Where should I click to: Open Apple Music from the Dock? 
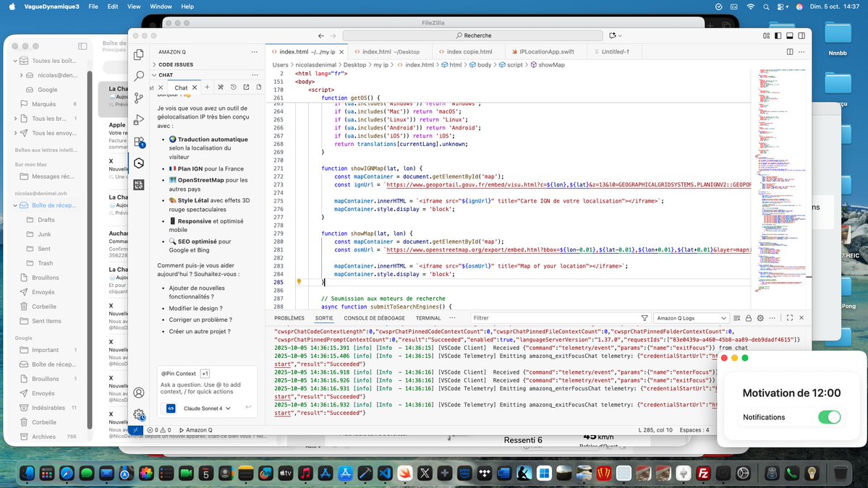click(305, 473)
